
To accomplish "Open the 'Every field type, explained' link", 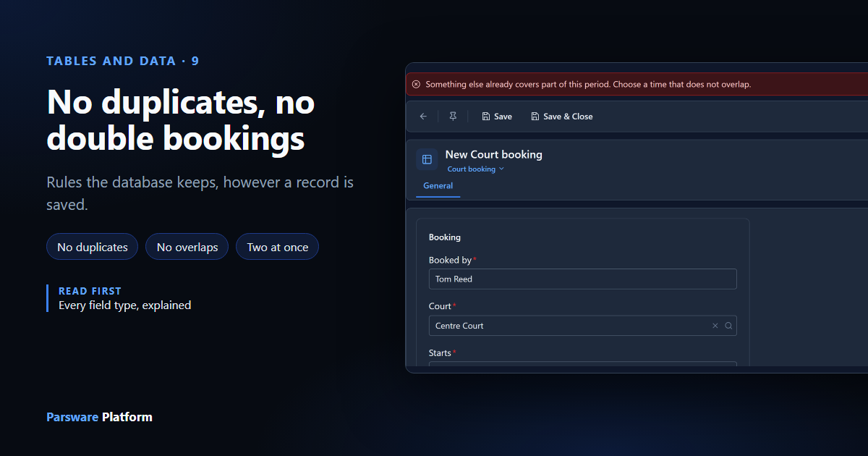I will [x=125, y=305].
